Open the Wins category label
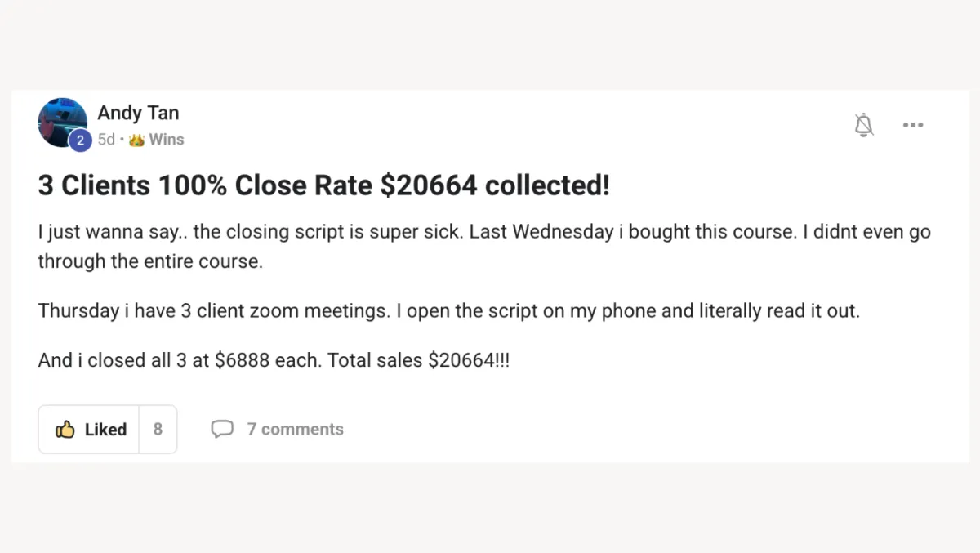Viewport: 980px width, 553px height. click(x=167, y=140)
